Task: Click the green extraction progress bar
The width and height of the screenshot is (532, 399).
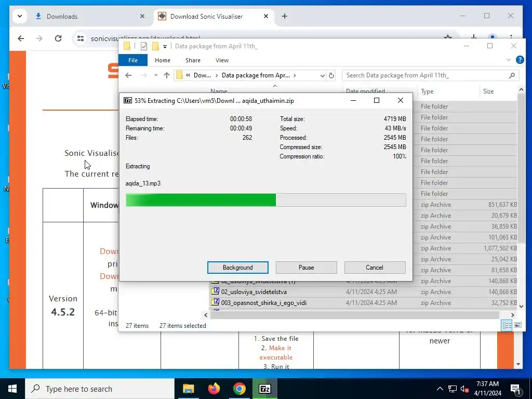Action: coord(265,200)
